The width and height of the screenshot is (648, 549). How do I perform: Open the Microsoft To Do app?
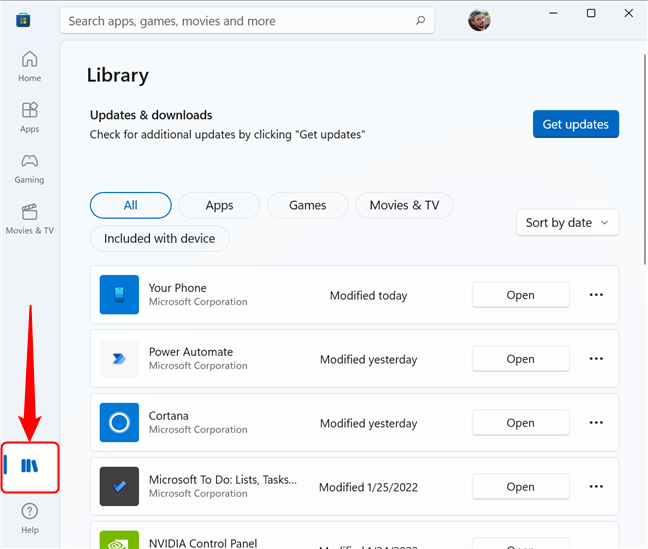coord(521,487)
